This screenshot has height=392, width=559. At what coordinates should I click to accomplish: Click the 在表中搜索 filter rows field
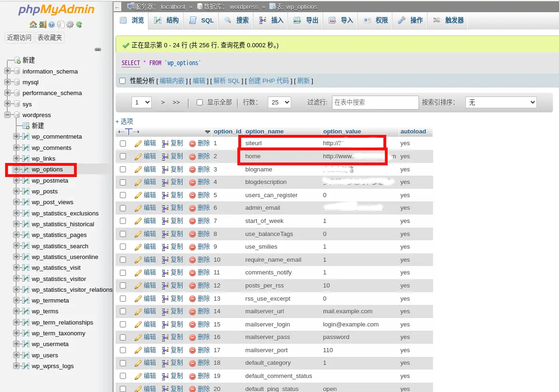click(x=375, y=103)
